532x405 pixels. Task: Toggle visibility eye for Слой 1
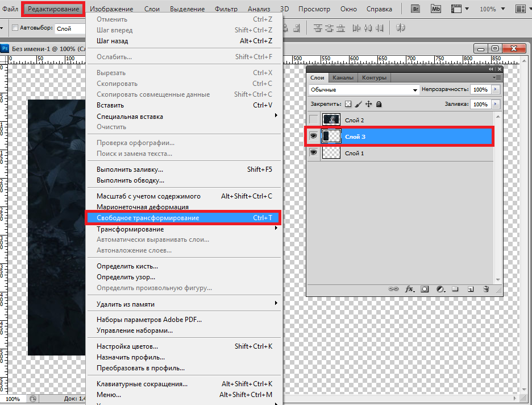[313, 153]
